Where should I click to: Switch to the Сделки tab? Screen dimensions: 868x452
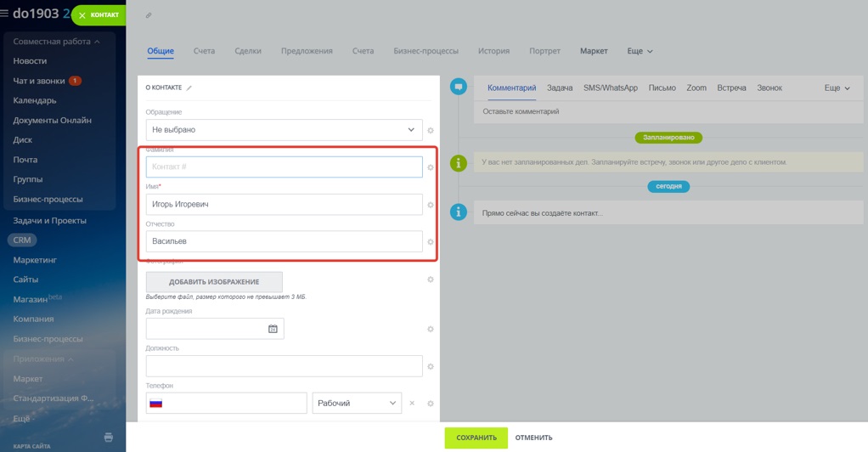248,51
